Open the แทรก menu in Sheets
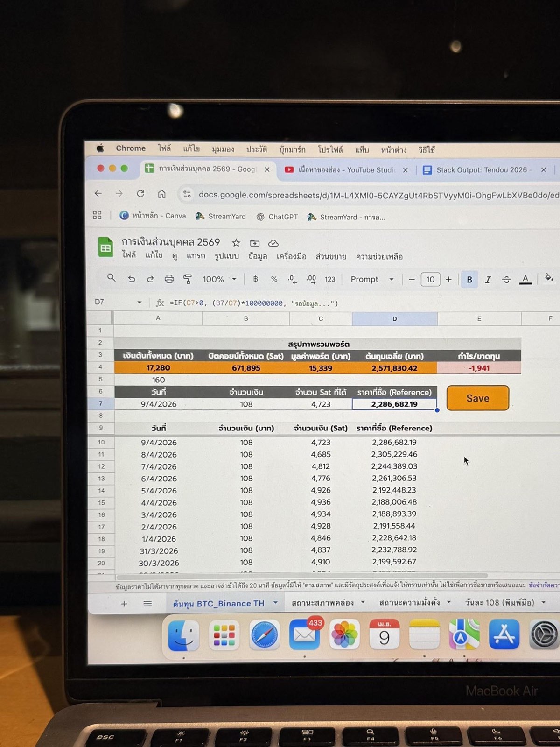This screenshot has height=747, width=560. coord(196,256)
